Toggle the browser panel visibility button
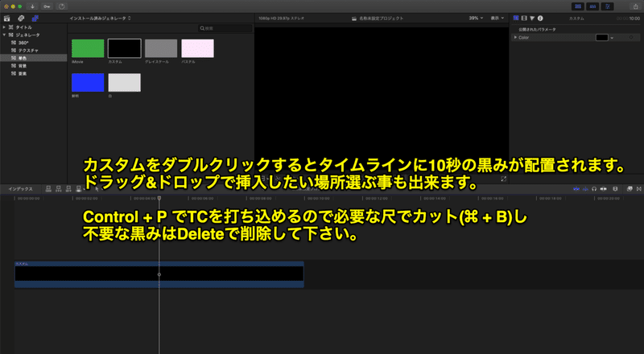Screen dimensions: 644x354 pyautogui.click(x=578, y=6)
